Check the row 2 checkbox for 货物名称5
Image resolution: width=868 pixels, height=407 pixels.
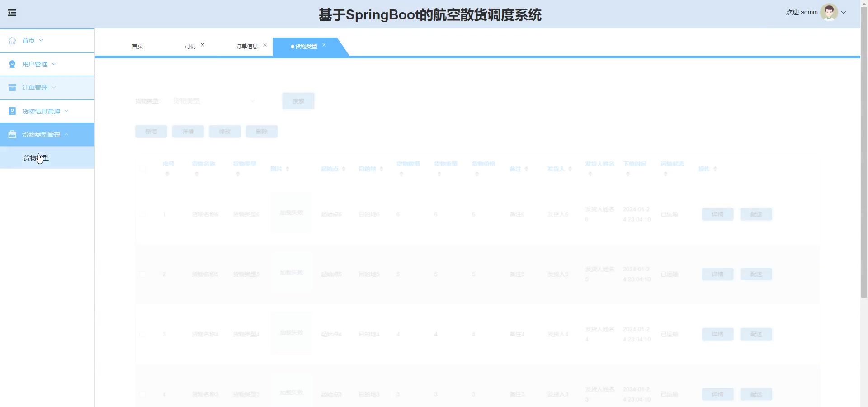tap(142, 274)
